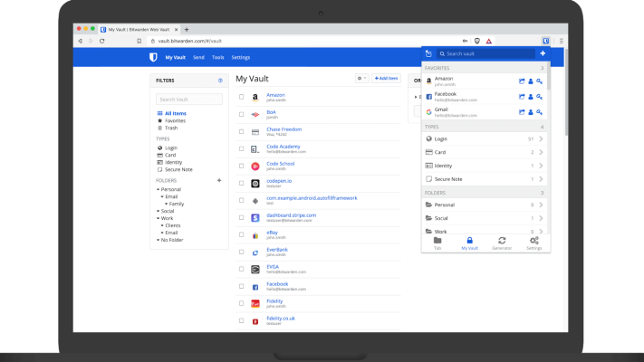The width and height of the screenshot is (644, 362).
Task: Launch Amazon site from popup favorites
Action: [522, 81]
